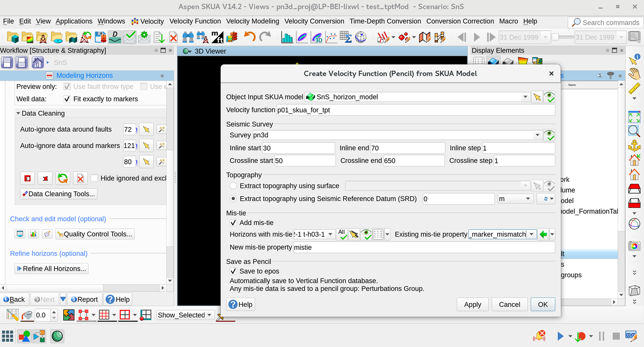Click the binoculars search icon in toolbar

tap(188, 37)
